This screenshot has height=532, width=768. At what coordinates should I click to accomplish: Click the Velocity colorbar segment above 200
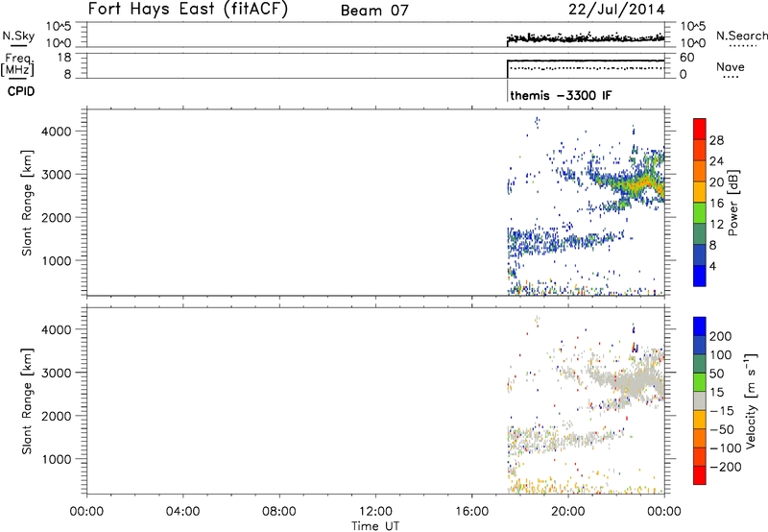(x=700, y=326)
